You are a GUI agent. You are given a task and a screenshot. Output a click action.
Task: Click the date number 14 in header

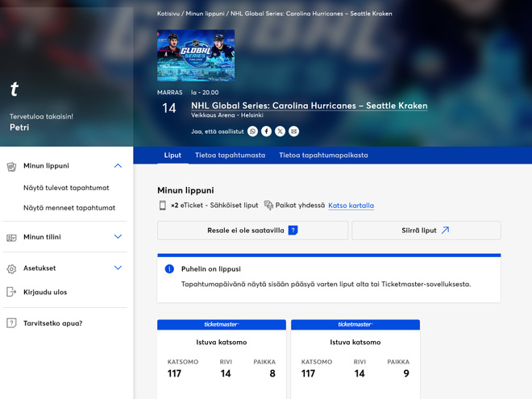(x=169, y=108)
